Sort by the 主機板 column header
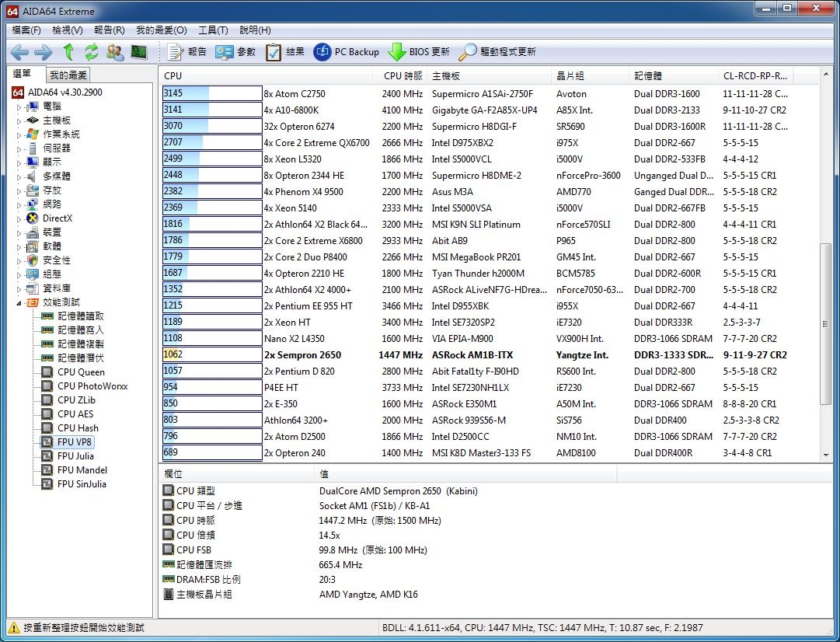Viewport: 840px width, 642px height. 489,76
